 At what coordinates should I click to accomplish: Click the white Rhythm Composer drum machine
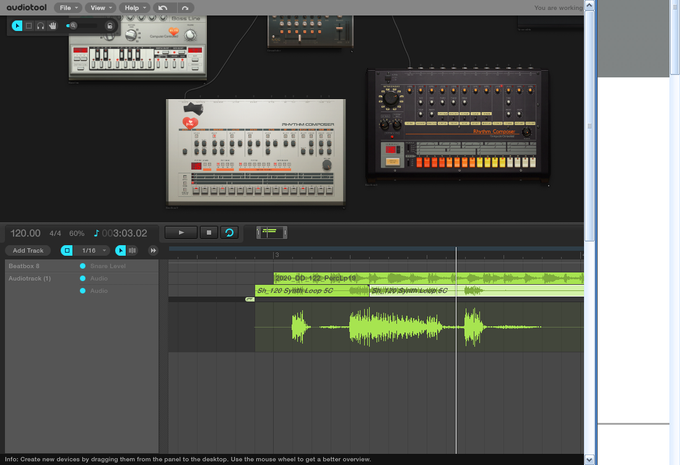pyautogui.click(x=256, y=152)
